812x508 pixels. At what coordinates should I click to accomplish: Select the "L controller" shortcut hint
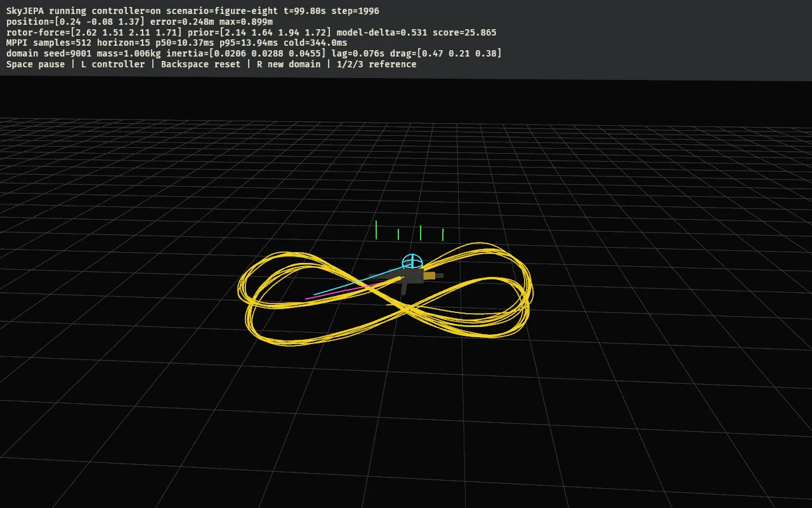point(113,64)
